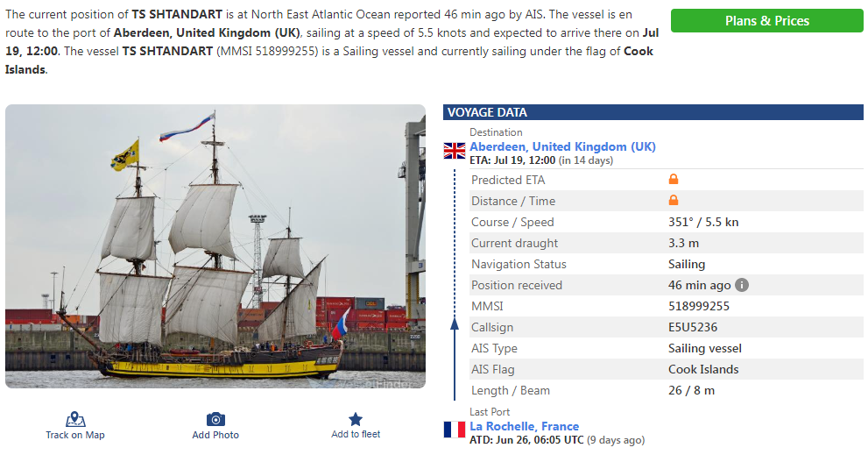
Task: Open the Aberdeen, United Kingdom destination link
Action: [x=562, y=146]
